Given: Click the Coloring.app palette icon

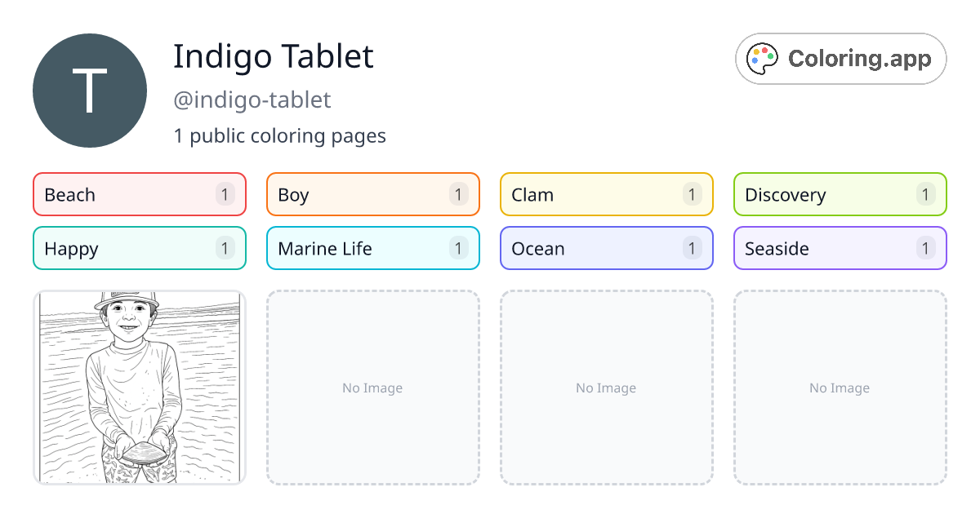Looking at the screenshot, I should 762,58.
